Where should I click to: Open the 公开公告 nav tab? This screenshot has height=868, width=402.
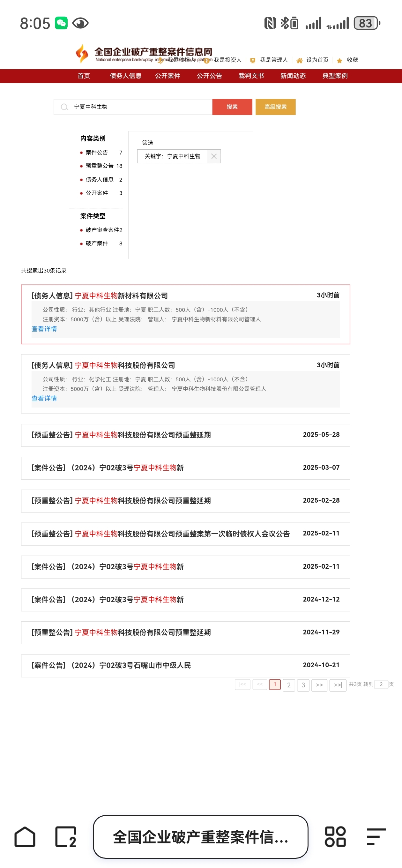point(210,76)
